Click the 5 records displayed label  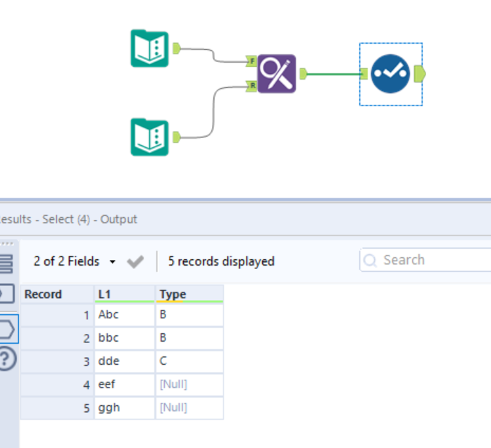pyautogui.click(x=221, y=261)
